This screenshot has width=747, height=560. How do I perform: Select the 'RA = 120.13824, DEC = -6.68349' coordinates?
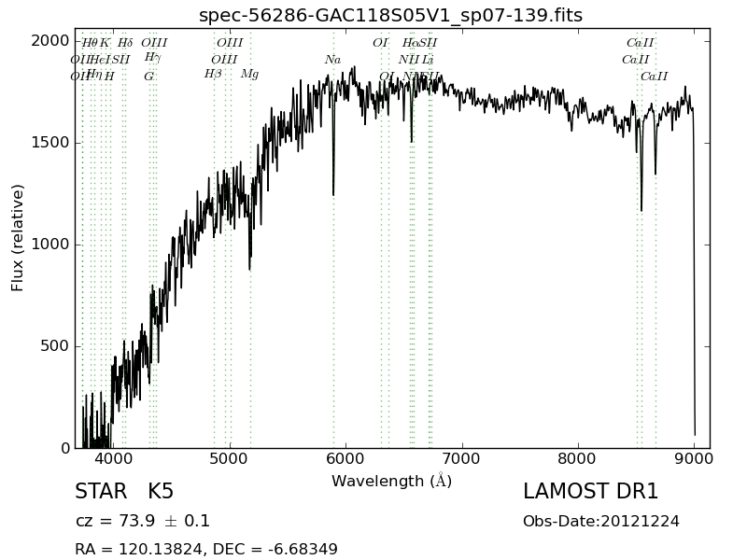tap(206, 549)
